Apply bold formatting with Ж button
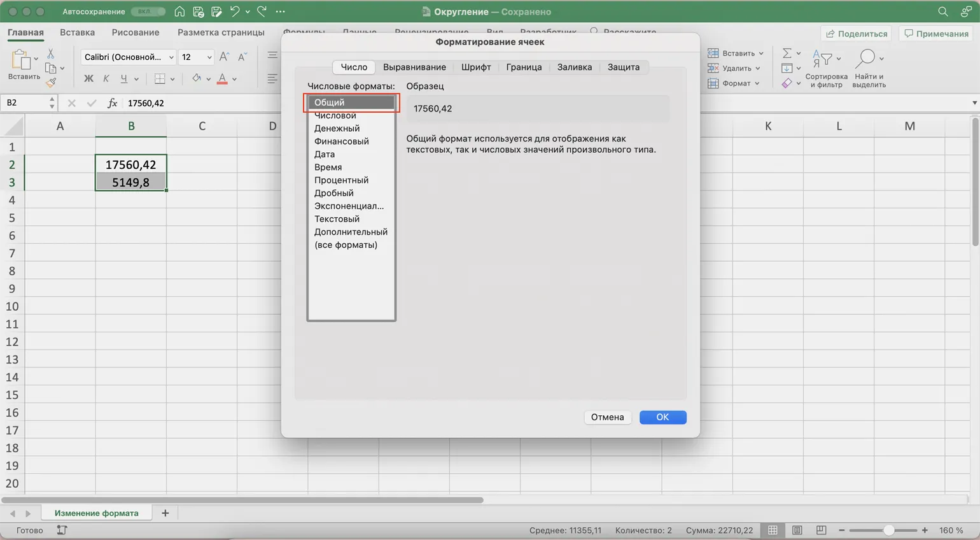980x540 pixels. pyautogui.click(x=88, y=78)
